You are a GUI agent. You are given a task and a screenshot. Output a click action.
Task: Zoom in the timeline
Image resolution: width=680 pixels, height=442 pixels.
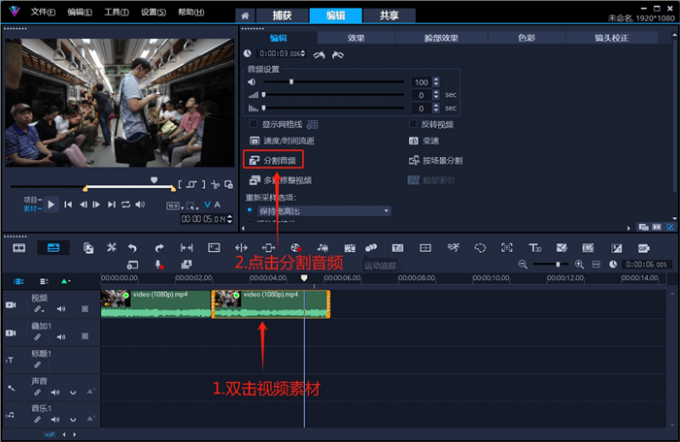point(579,264)
